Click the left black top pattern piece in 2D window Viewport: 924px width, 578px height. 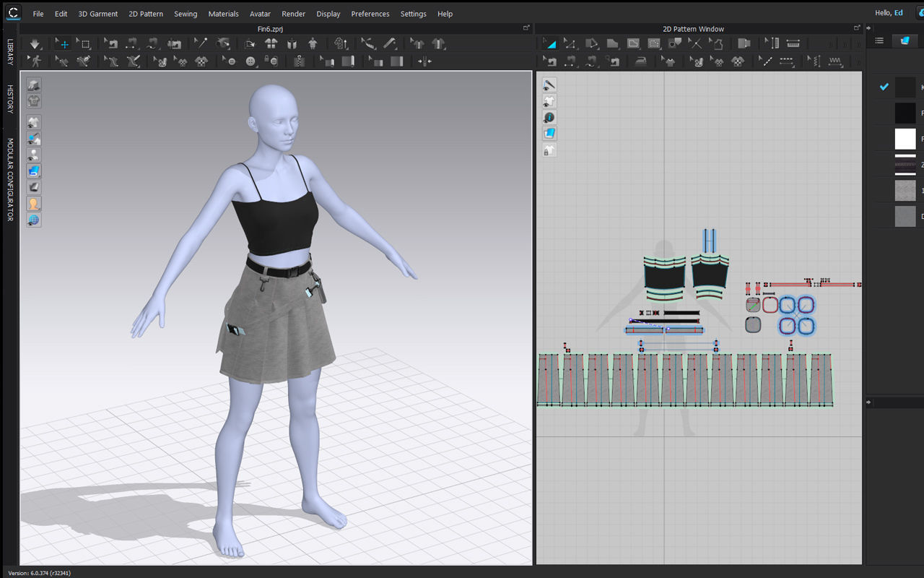[664, 278]
